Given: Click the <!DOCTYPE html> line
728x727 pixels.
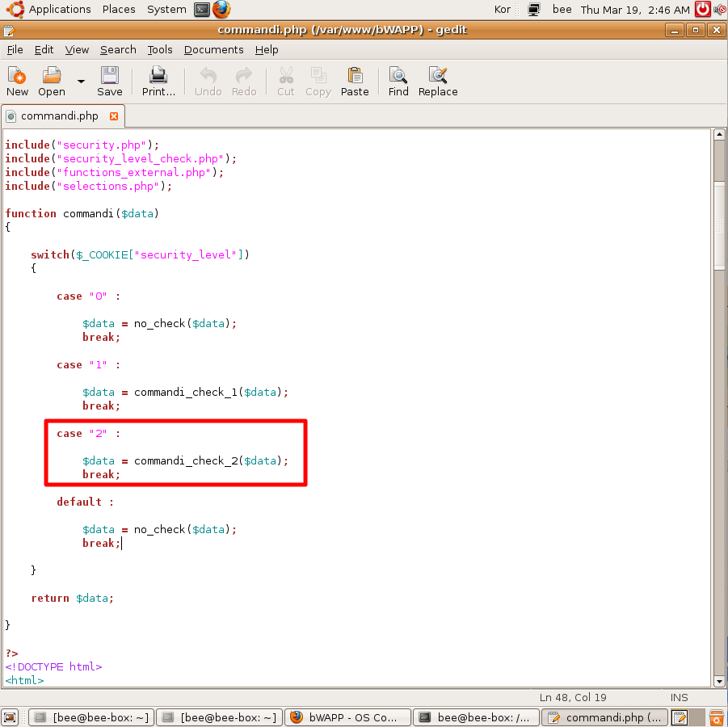Looking at the screenshot, I should click(53, 666).
